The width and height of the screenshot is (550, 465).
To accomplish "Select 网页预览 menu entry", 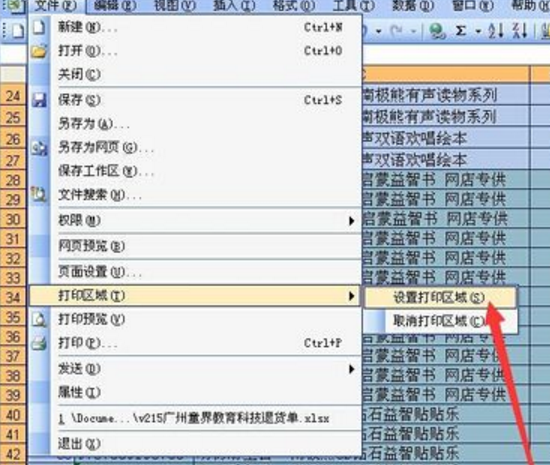I will click(195, 247).
